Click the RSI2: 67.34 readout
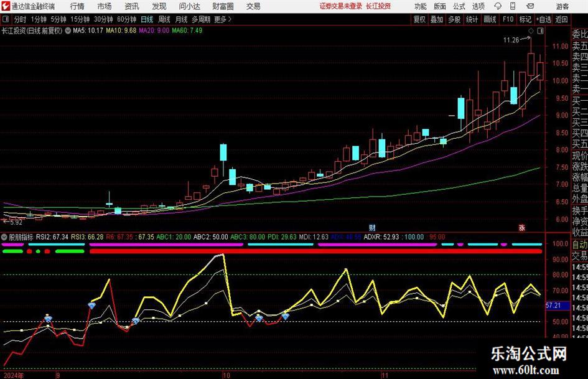This screenshot has width=588, height=379. pyautogui.click(x=52, y=237)
